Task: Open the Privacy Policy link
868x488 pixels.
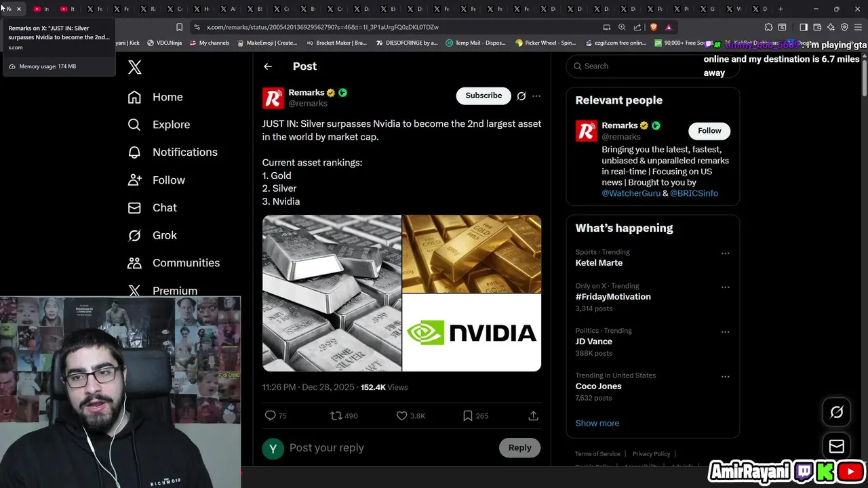Action: tap(651, 454)
